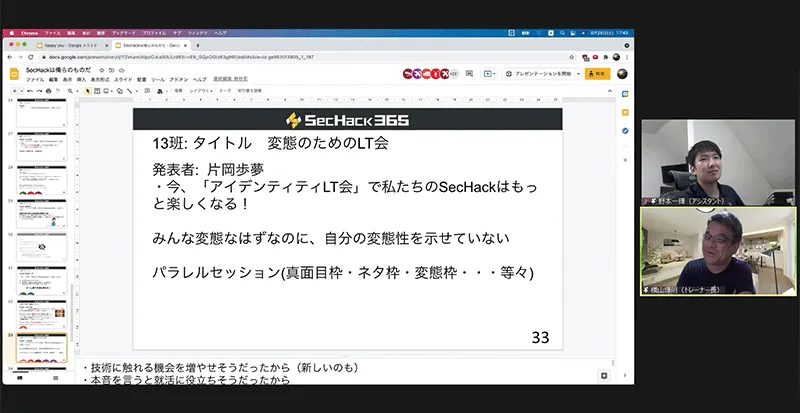Select the line tool
The height and width of the screenshot is (413, 800).
(130, 91)
